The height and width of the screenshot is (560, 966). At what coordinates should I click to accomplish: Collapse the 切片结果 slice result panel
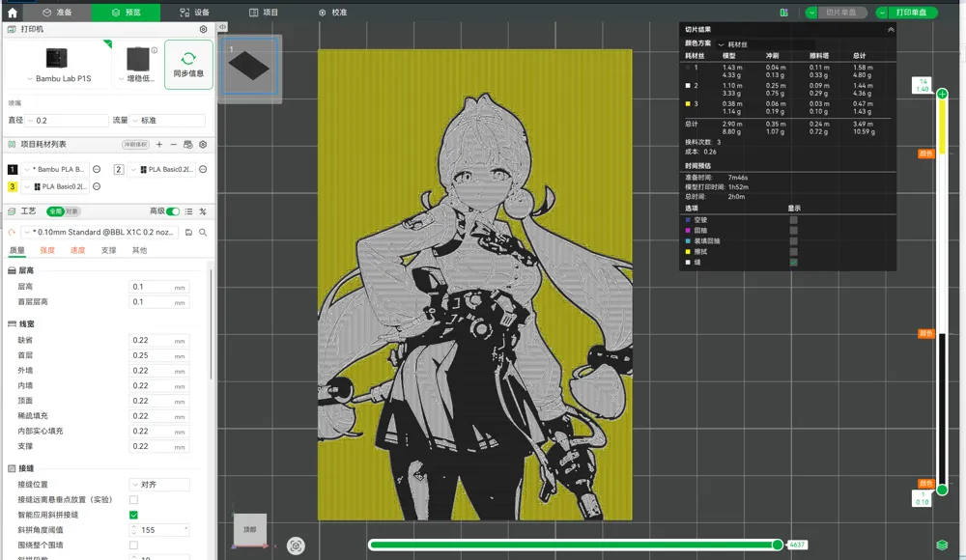(x=891, y=30)
